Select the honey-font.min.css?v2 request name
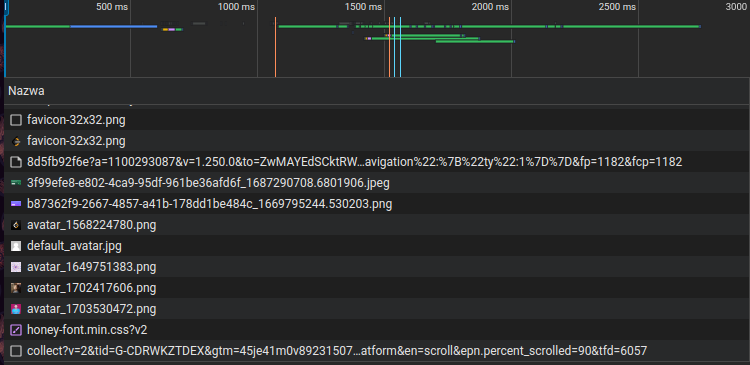Screen dimensions: 750x365 pos(87,330)
